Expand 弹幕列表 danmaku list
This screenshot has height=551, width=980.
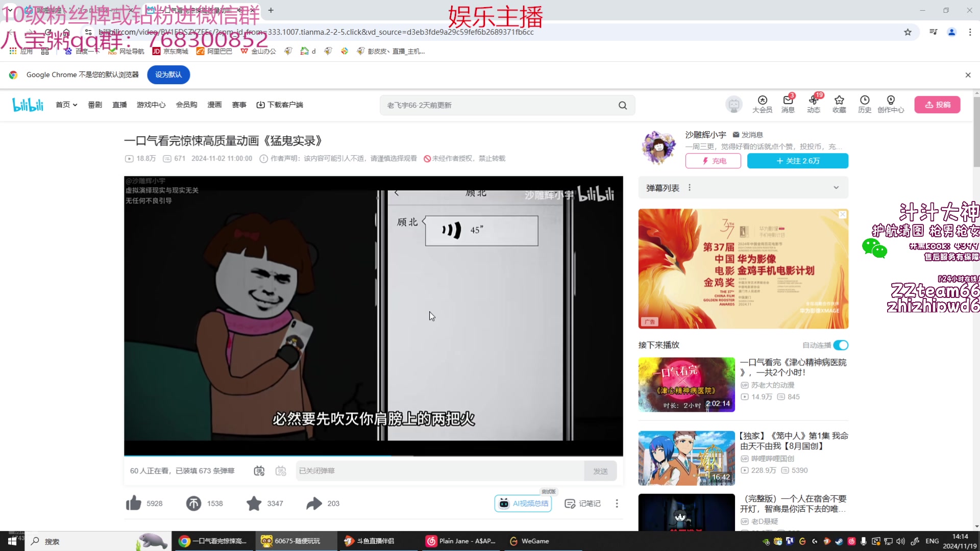click(836, 188)
